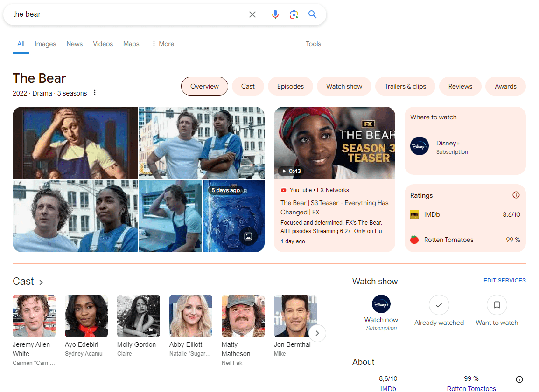Select the All results tab
The width and height of the screenshot is (539, 392).
(x=21, y=44)
